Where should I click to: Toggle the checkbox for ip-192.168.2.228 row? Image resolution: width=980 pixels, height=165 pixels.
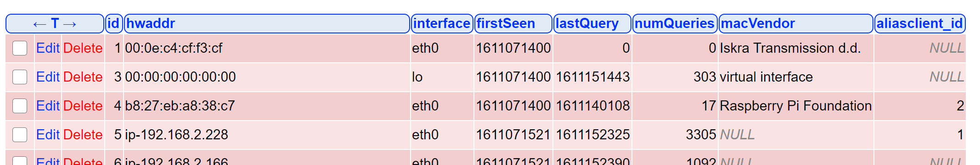coord(20,135)
